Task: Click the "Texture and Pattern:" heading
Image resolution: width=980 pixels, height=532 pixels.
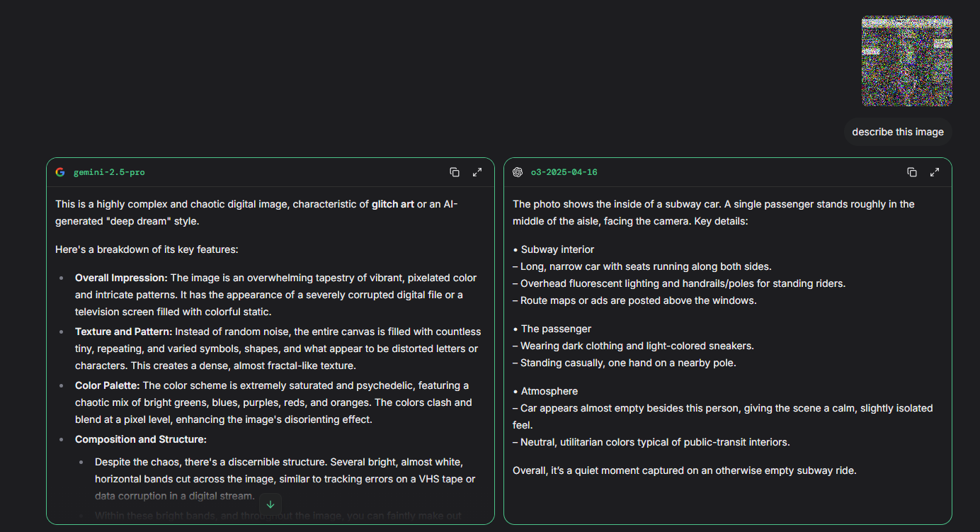Action: pyautogui.click(x=123, y=332)
